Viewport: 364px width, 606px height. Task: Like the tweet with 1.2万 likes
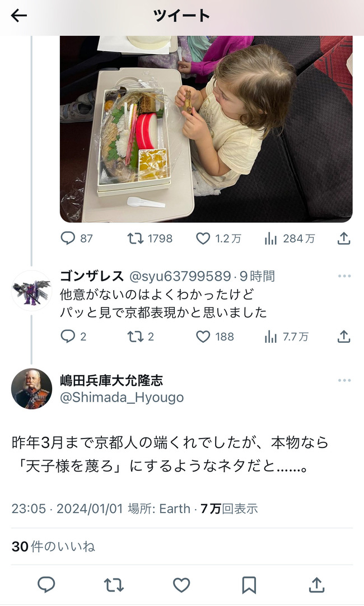pyautogui.click(x=218, y=239)
